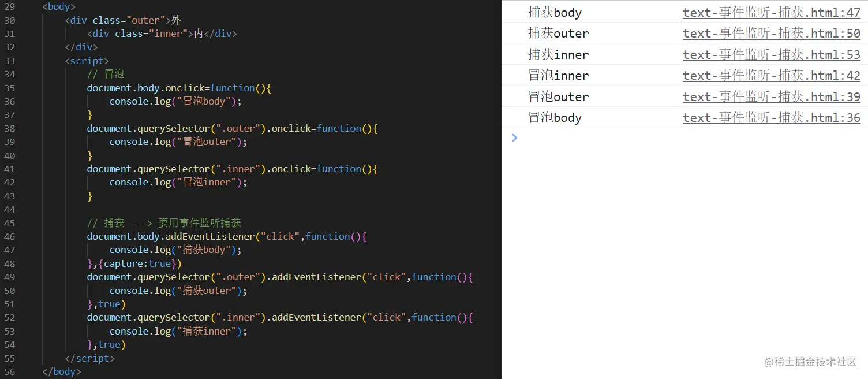
Task: Open source link text-事件监听-捕获.html:53
Action: pyautogui.click(x=772, y=55)
